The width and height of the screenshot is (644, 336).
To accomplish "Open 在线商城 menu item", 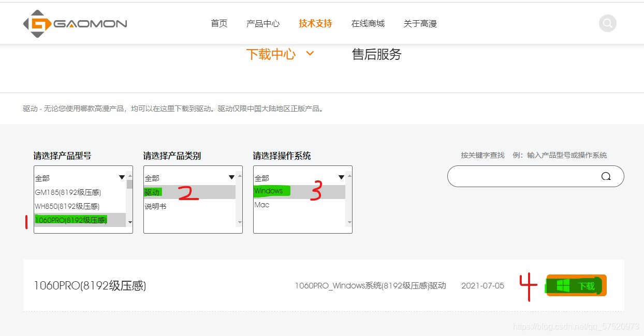I will click(368, 23).
